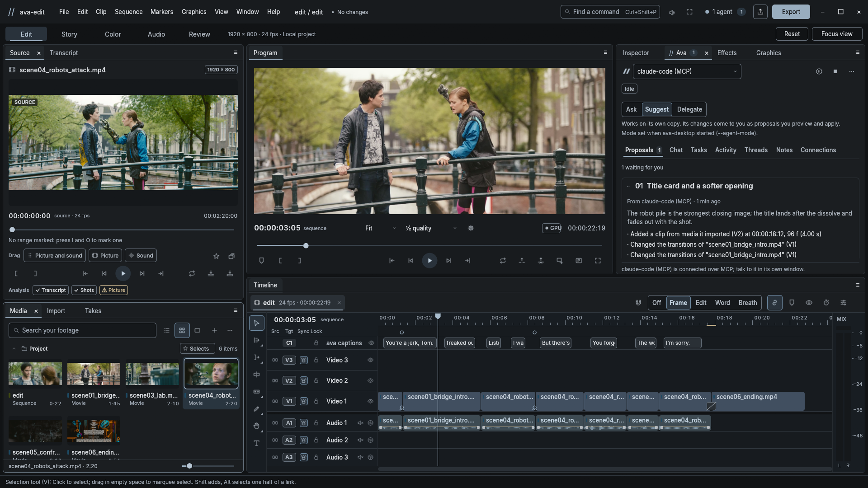This screenshot has width=868, height=488.
Task: Collapse the Project folder in Media panel
Action: point(14,349)
